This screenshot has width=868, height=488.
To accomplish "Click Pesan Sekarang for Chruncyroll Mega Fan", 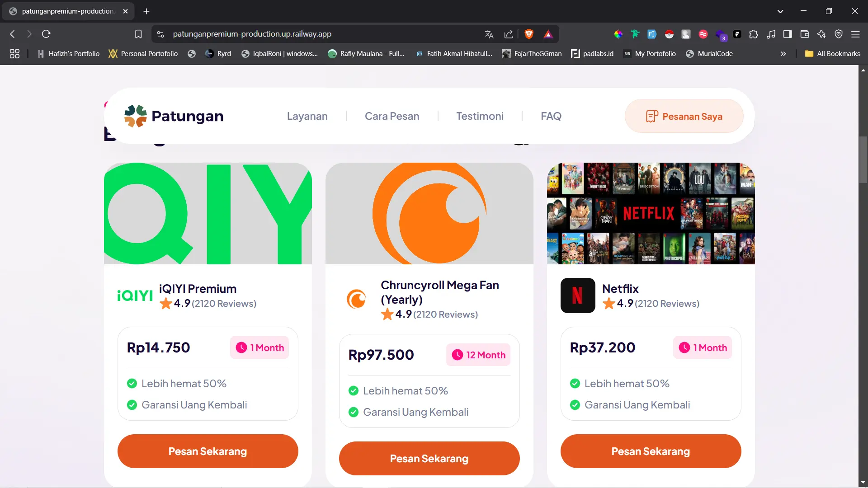I will click(429, 458).
